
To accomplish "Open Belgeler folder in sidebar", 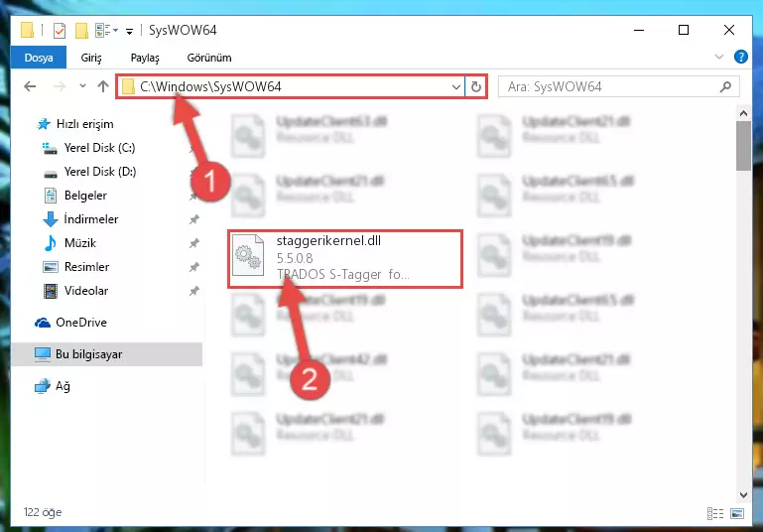I will click(85, 196).
